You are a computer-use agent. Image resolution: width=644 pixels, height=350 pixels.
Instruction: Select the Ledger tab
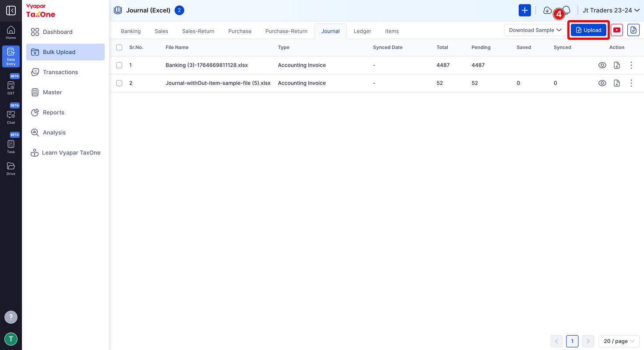(x=362, y=31)
